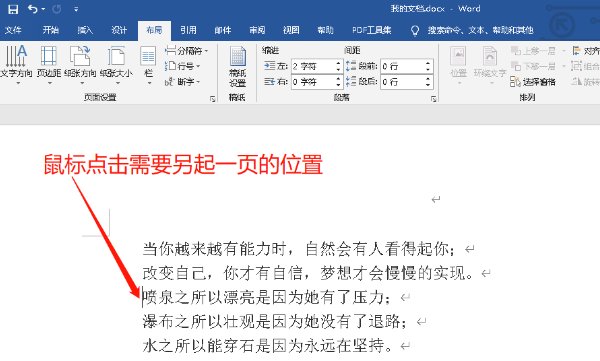
Task: Open the 纸张方向 orientation tool
Action: click(80, 65)
